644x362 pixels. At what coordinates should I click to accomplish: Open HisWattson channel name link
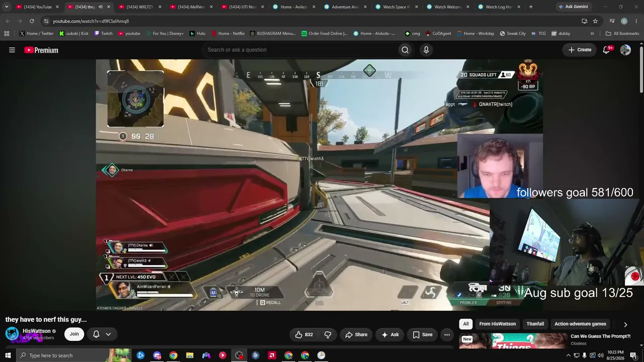coord(37,331)
